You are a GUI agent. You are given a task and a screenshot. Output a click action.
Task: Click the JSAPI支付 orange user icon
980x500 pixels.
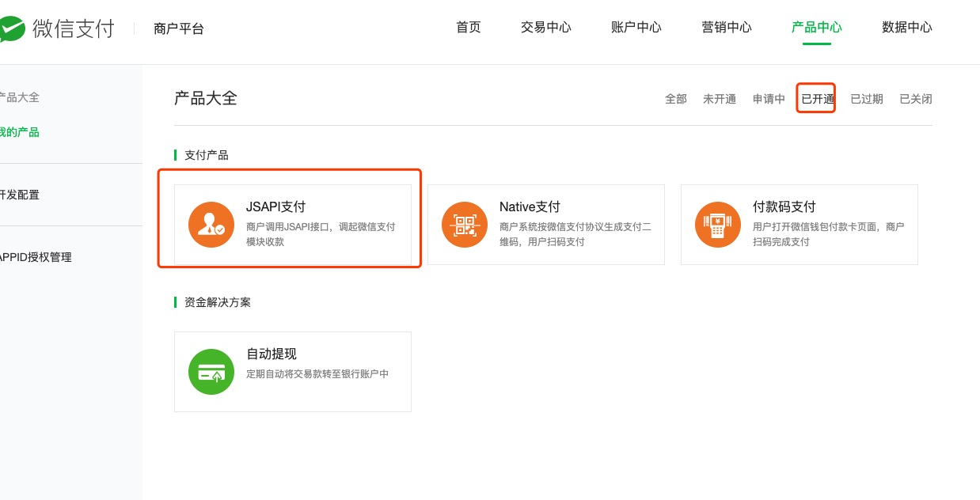pos(211,225)
